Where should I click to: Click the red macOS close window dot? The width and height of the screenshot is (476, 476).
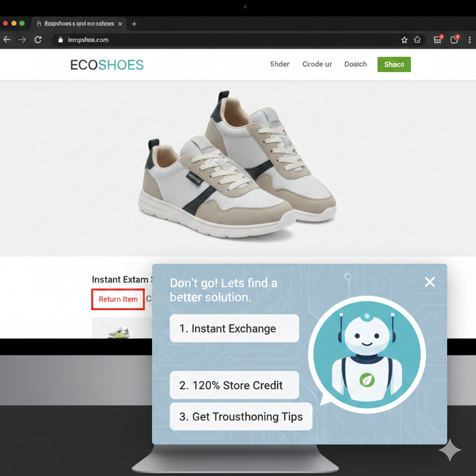[x=5, y=23]
